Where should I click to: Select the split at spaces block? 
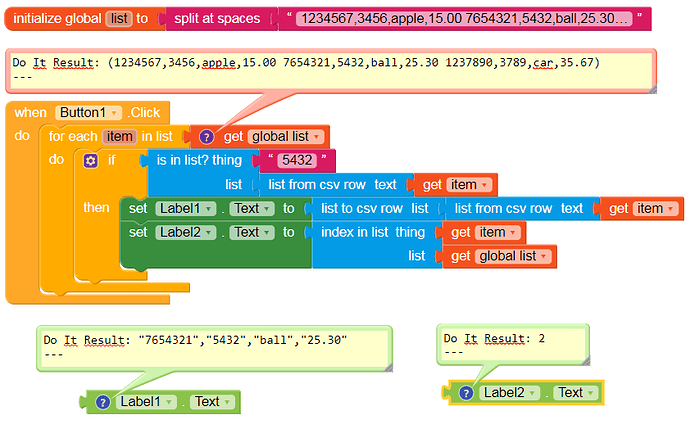coord(217,18)
